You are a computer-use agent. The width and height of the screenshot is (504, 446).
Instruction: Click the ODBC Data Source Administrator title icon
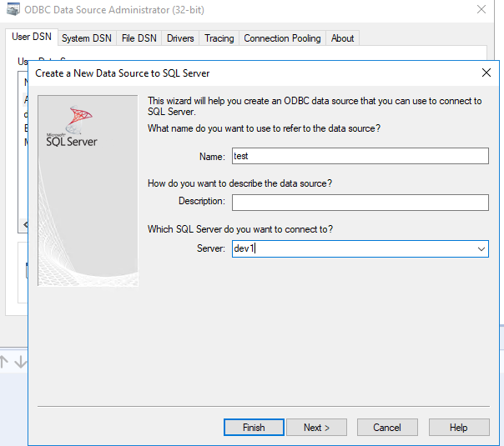[12, 10]
